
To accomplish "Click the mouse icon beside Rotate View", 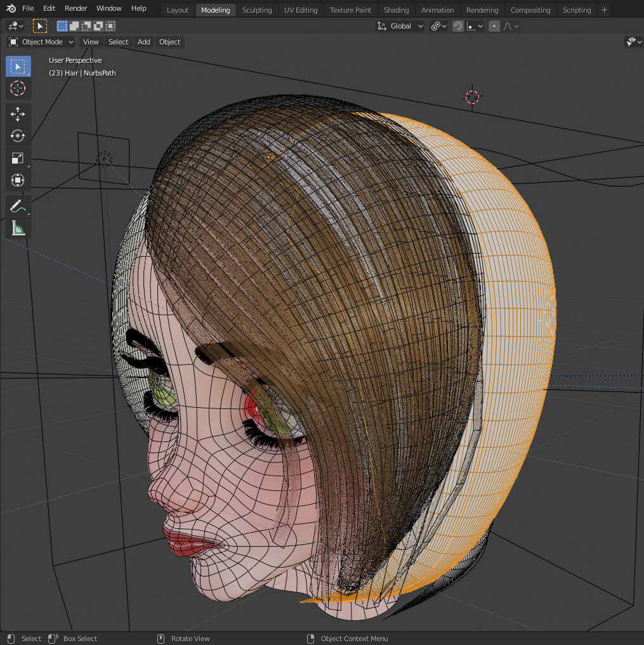I will (x=161, y=639).
